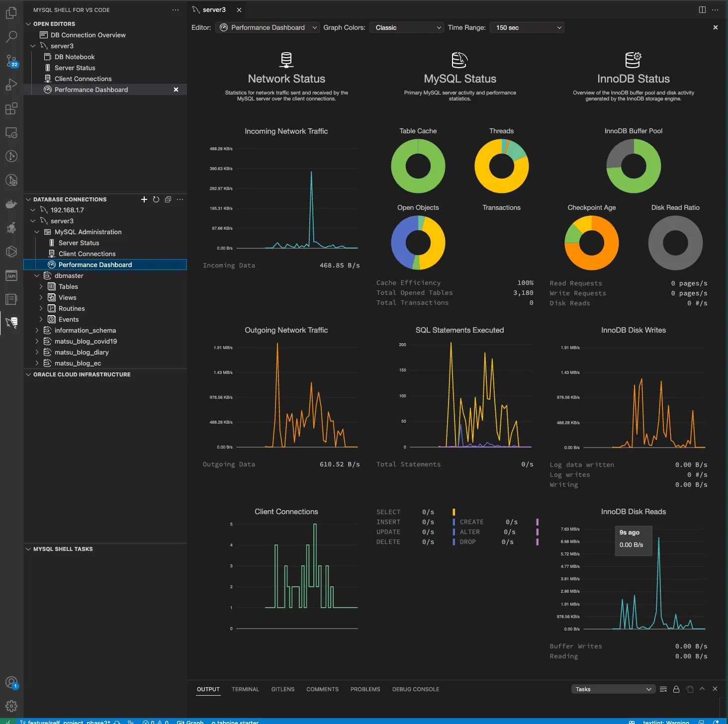Open the Extensions view
The height and width of the screenshot is (724, 728).
pyautogui.click(x=11, y=108)
